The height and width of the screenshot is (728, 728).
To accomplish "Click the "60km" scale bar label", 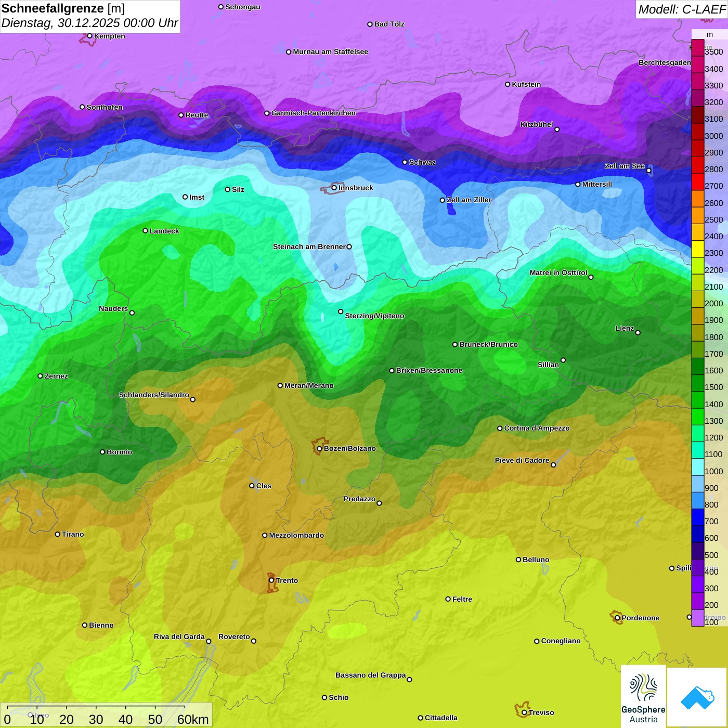I will 193,719.
